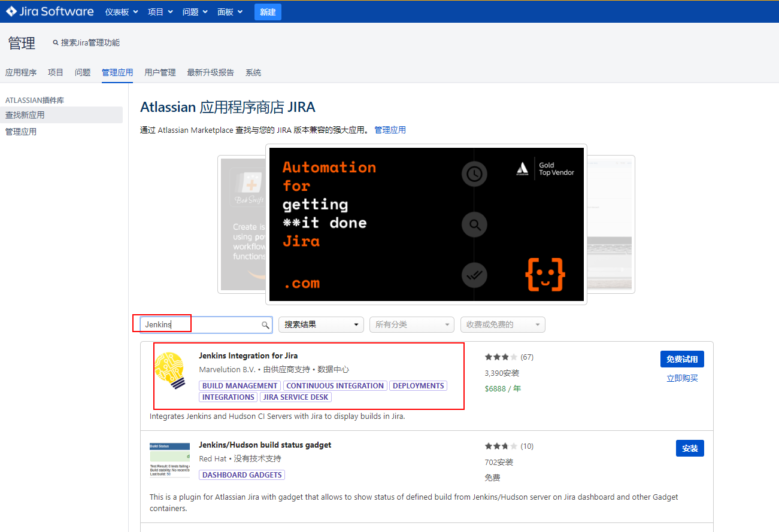Click the 67 reviews star rating

coord(509,357)
